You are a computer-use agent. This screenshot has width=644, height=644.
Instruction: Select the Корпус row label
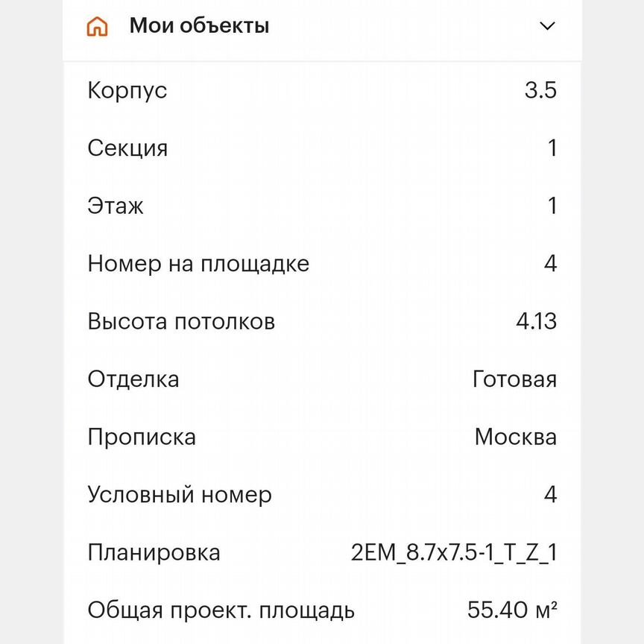coord(127,90)
